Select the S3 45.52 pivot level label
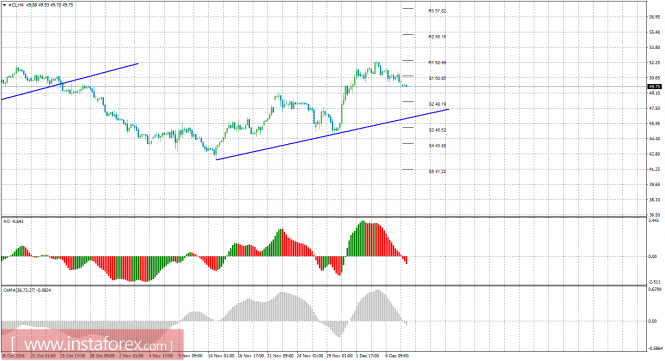Screen dimensions: 665x361 coord(437,130)
